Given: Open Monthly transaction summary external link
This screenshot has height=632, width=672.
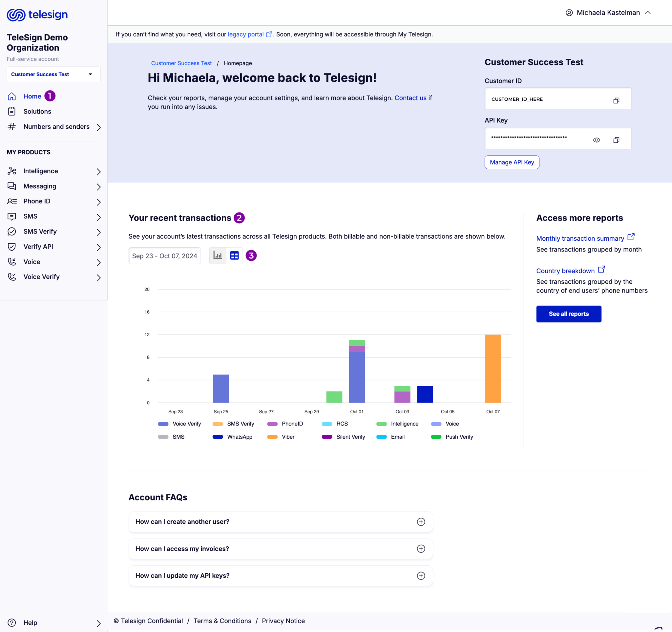Looking at the screenshot, I should coord(580,238).
